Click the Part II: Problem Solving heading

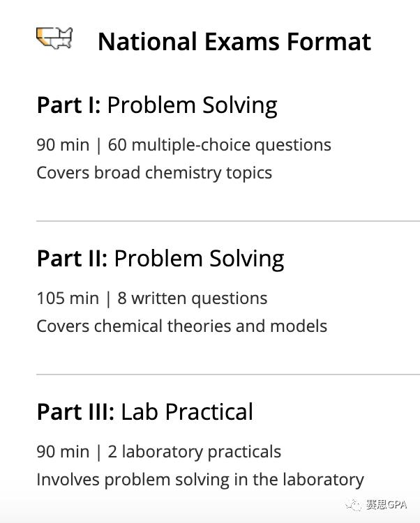tap(160, 259)
